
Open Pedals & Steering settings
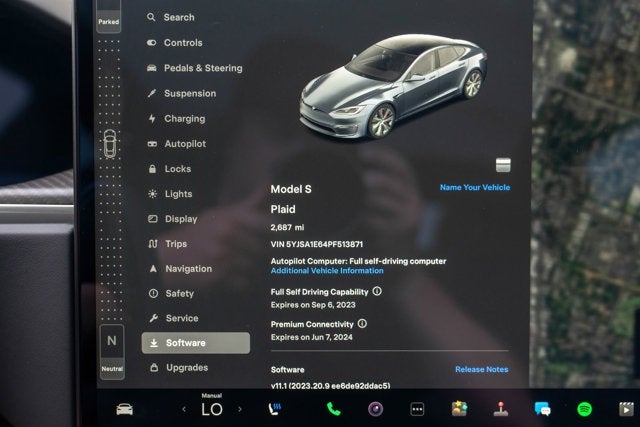195,68
